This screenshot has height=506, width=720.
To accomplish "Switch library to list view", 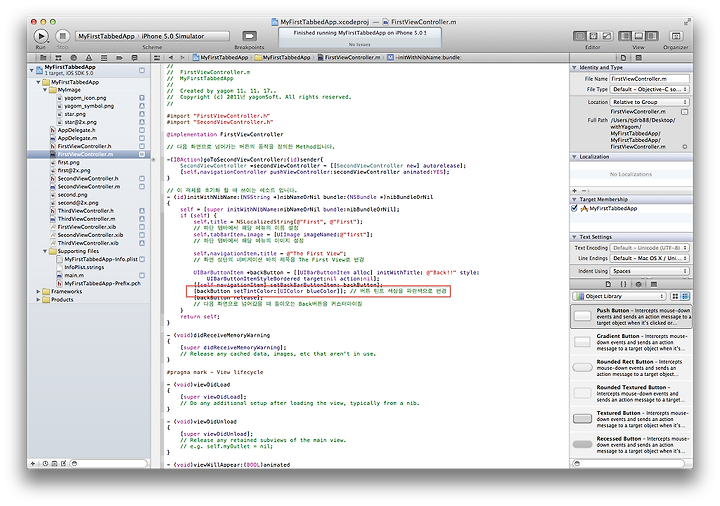I will tap(685, 296).
